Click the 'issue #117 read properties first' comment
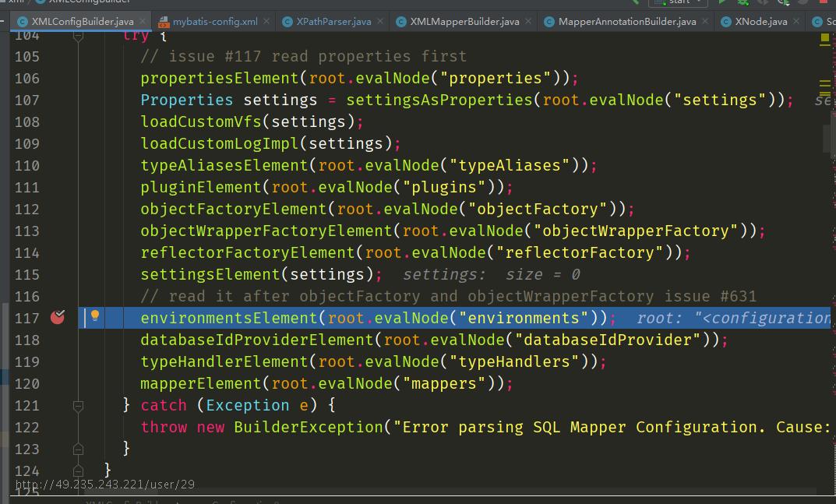 coord(303,57)
